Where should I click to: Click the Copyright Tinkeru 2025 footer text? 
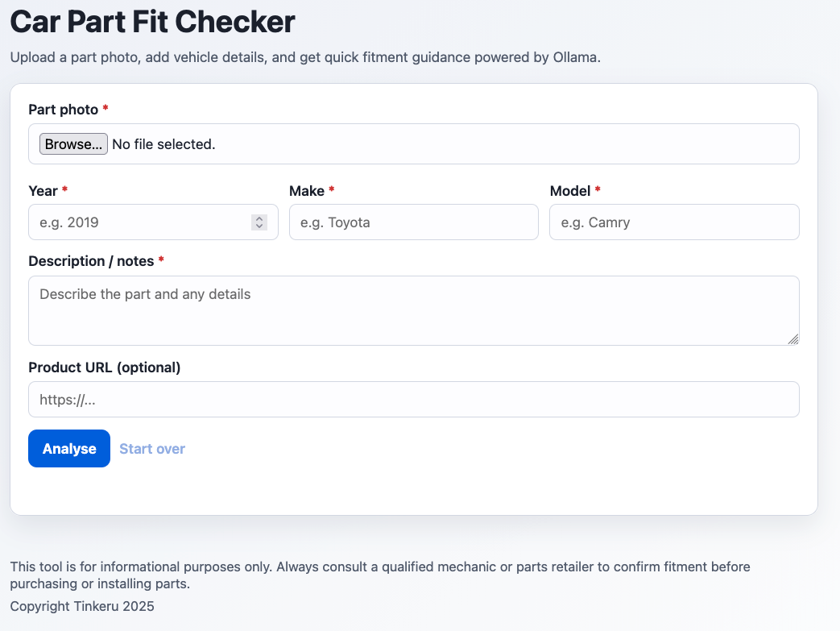click(81, 605)
